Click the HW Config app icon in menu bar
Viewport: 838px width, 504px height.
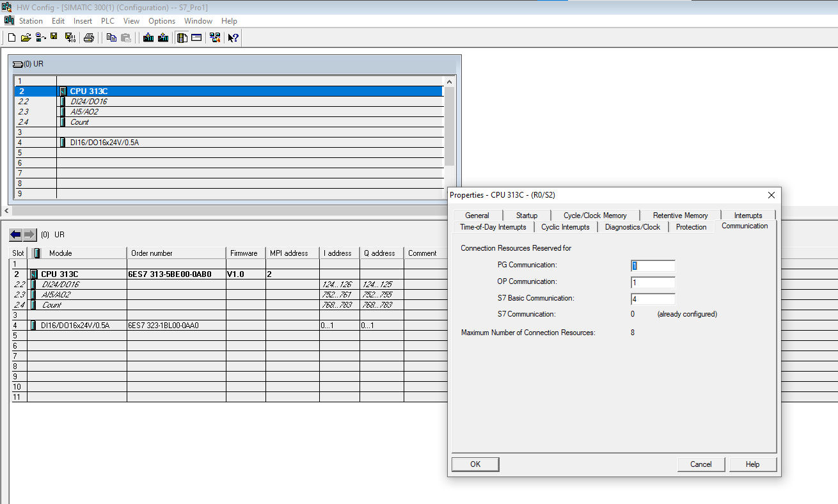pyautogui.click(x=9, y=20)
